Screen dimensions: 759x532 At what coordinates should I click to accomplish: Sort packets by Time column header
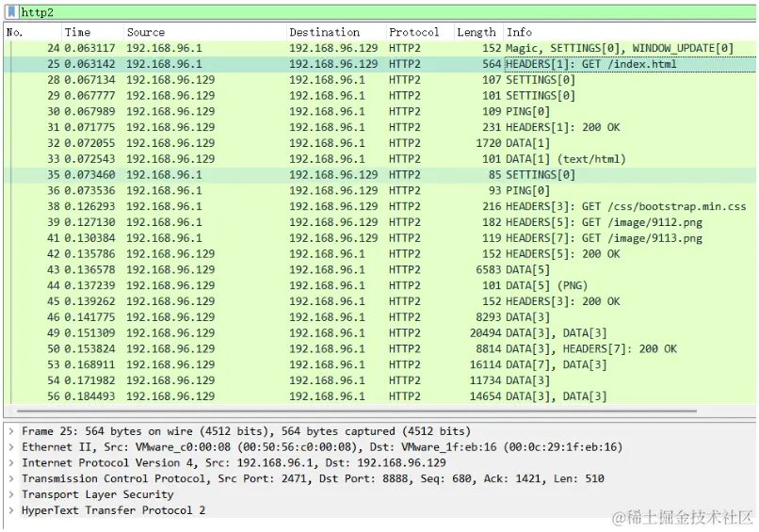[92, 32]
